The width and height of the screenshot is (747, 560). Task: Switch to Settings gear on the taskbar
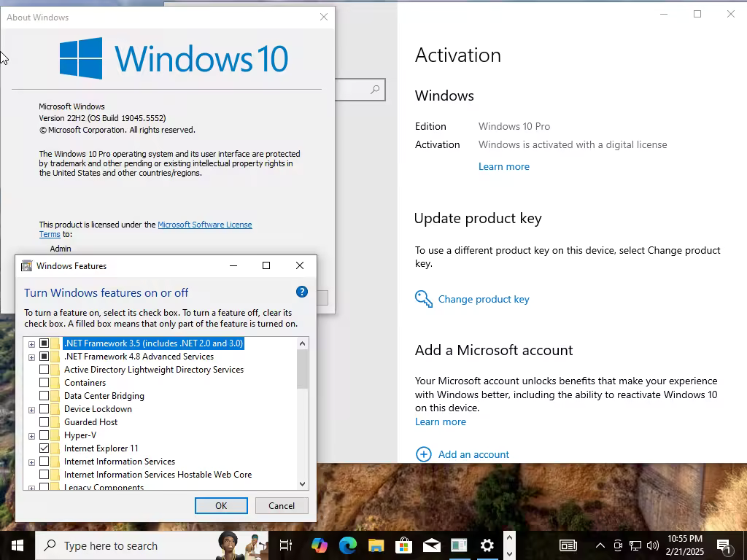click(x=487, y=545)
